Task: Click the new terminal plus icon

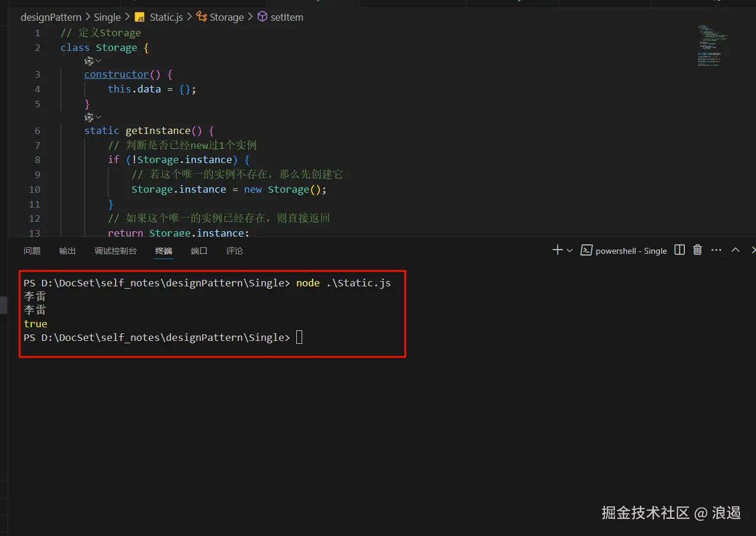Action: pyautogui.click(x=557, y=250)
